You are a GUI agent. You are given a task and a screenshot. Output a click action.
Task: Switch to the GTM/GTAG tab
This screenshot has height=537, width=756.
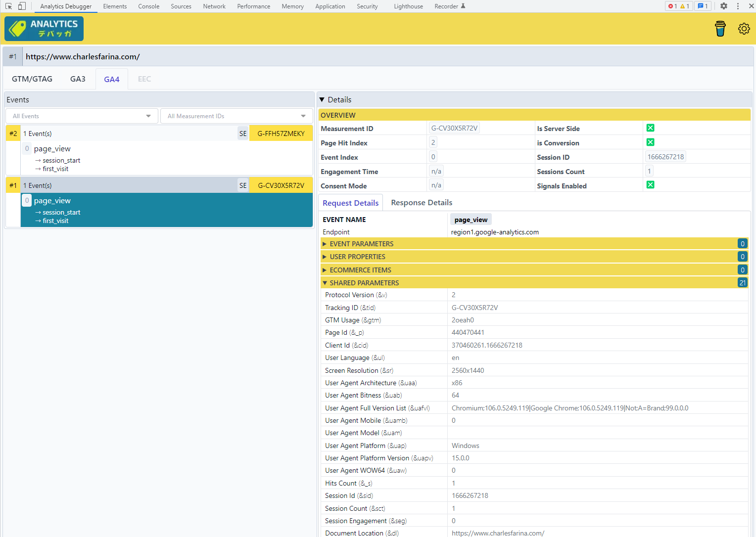pyautogui.click(x=32, y=79)
